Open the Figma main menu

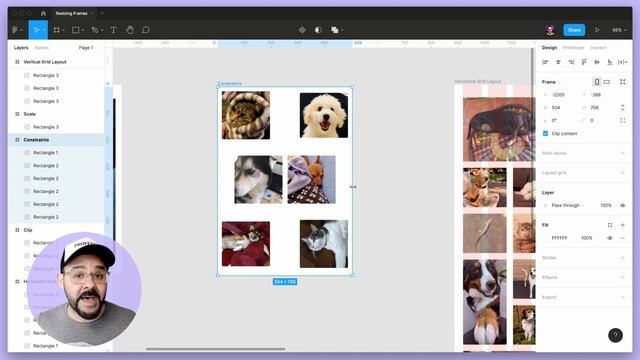pyautogui.click(x=16, y=30)
